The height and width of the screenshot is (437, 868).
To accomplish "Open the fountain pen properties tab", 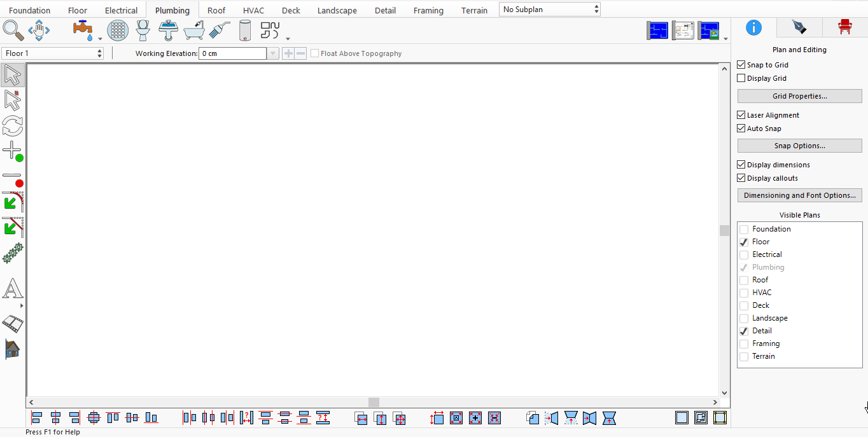I will coord(799,27).
